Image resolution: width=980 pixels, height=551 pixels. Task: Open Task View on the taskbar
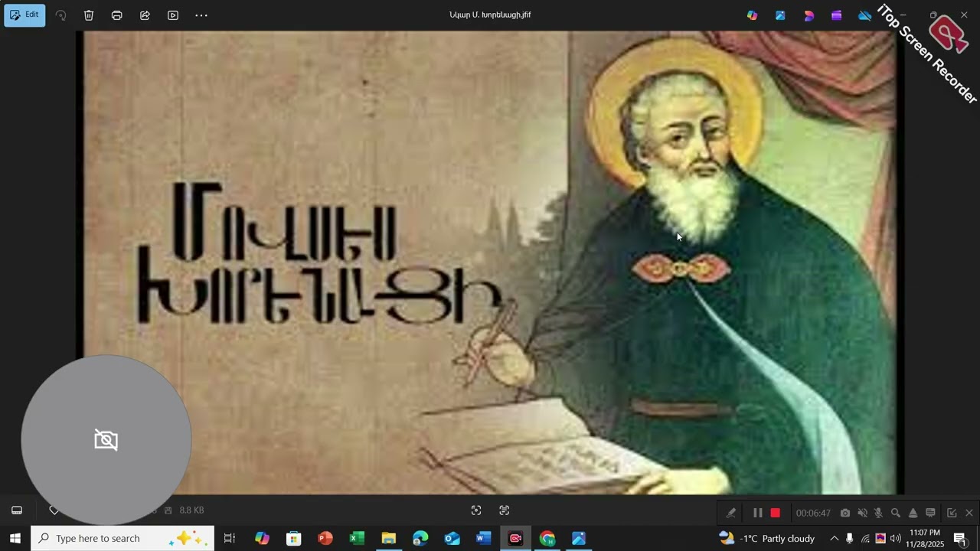point(229,538)
